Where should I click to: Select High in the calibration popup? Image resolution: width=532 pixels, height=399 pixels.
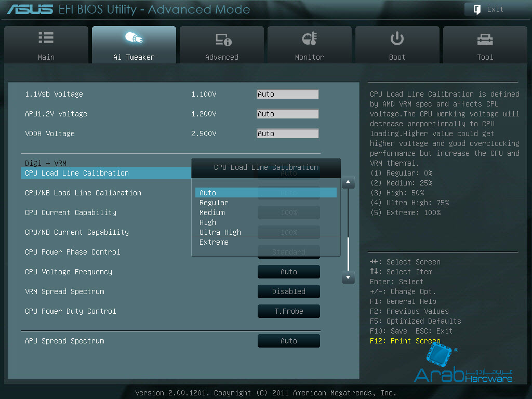click(x=208, y=222)
